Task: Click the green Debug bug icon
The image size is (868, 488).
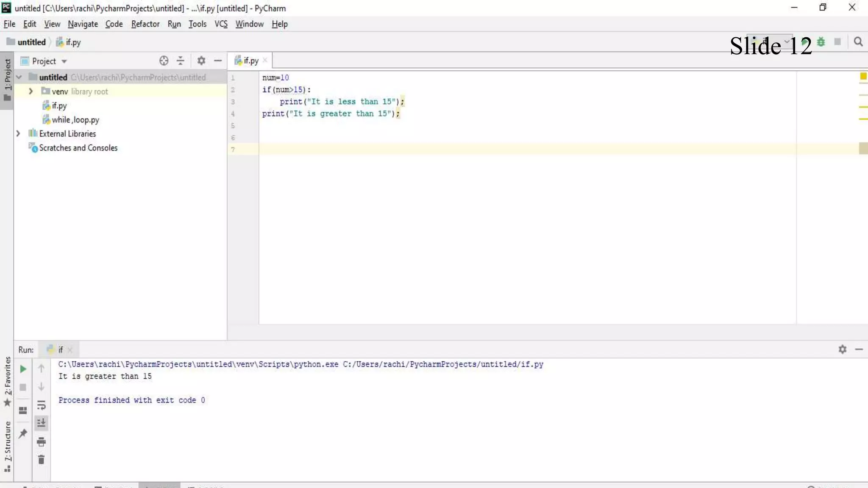Action: (x=821, y=42)
